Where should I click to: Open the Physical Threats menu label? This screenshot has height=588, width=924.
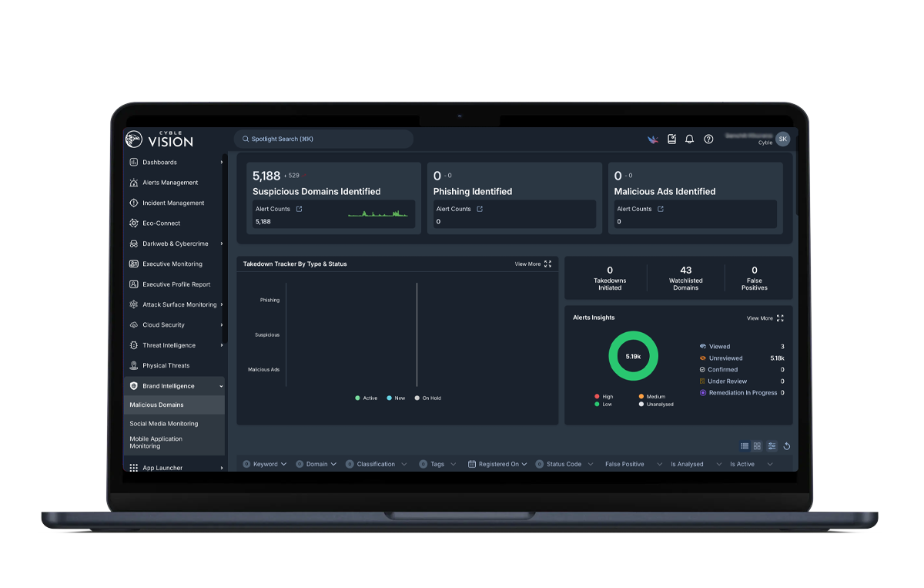pos(166,366)
